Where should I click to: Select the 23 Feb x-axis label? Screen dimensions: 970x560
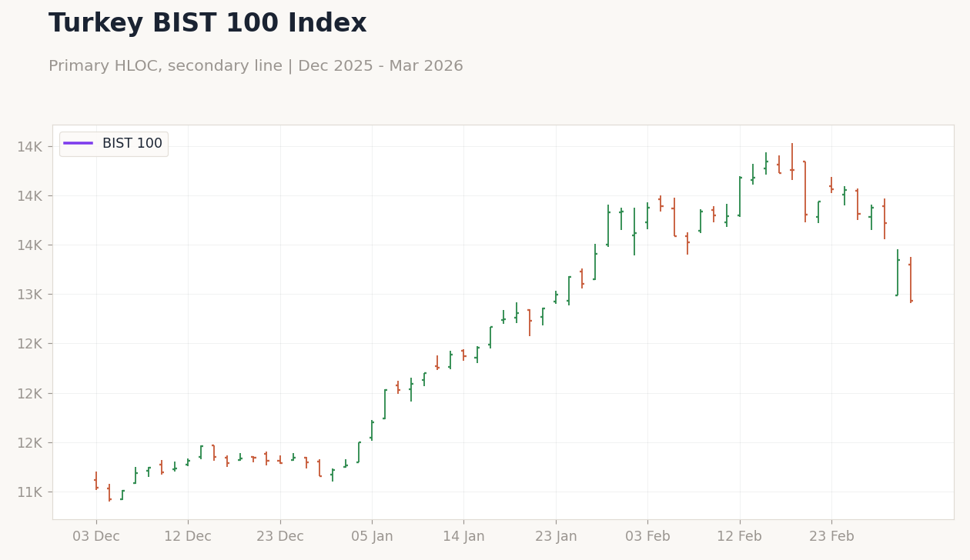(831, 537)
